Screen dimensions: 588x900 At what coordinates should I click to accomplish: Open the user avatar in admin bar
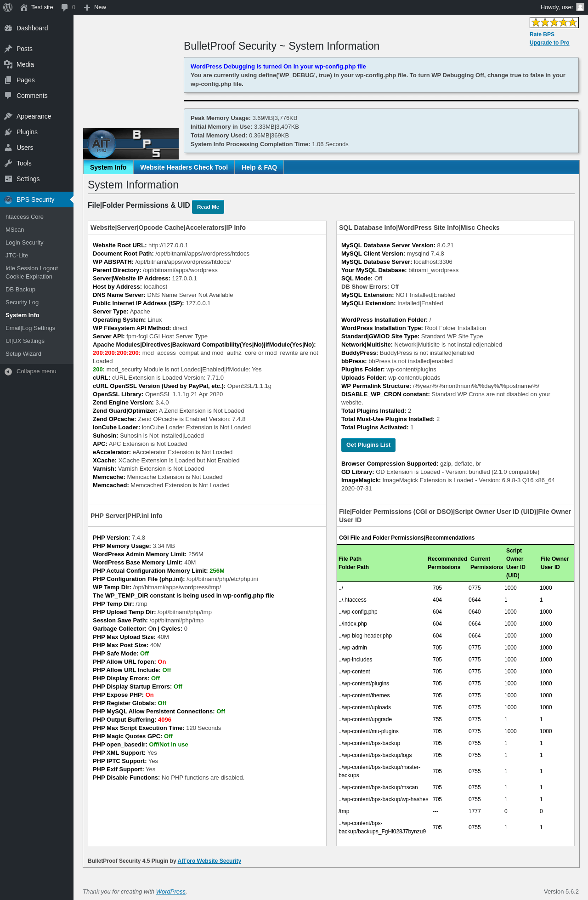580,7
